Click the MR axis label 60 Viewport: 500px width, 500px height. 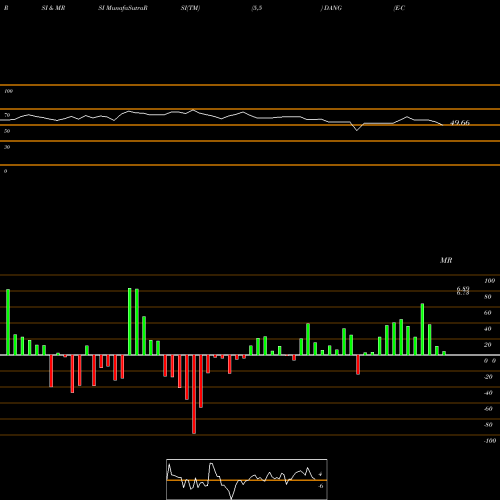(488, 313)
